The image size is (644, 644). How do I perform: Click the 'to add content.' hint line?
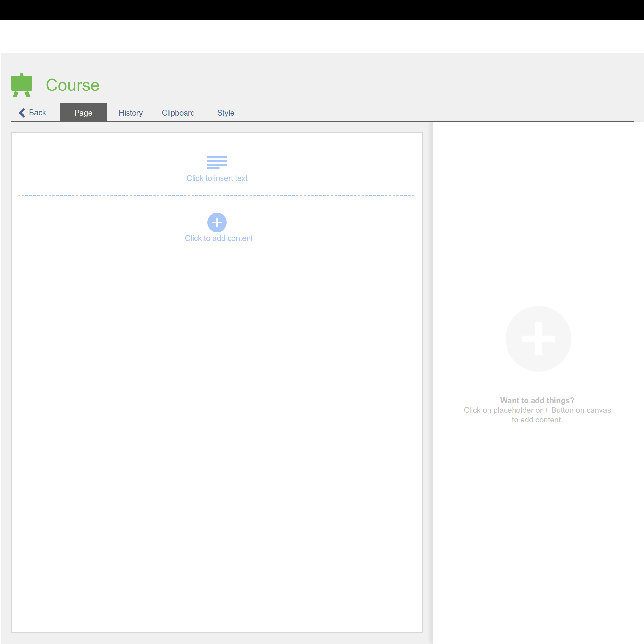coord(537,420)
